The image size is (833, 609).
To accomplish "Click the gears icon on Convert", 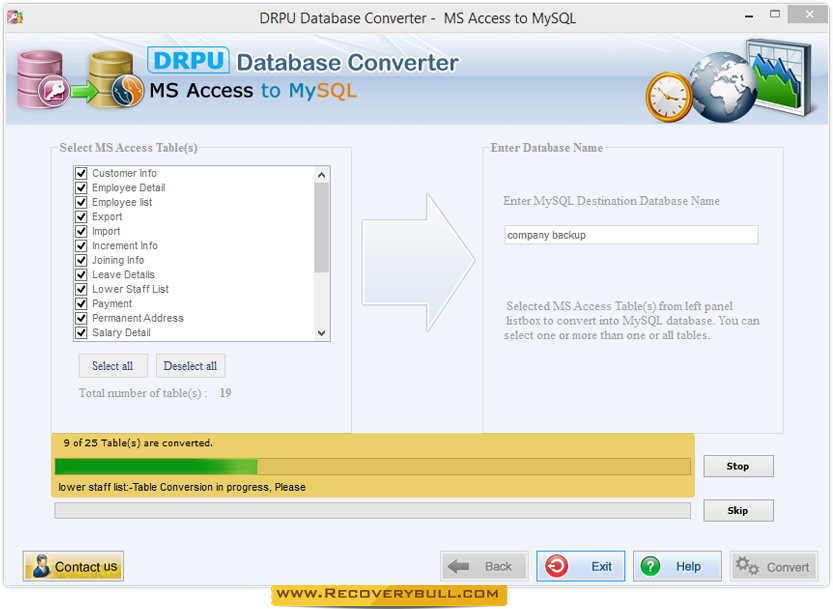I will [x=747, y=566].
